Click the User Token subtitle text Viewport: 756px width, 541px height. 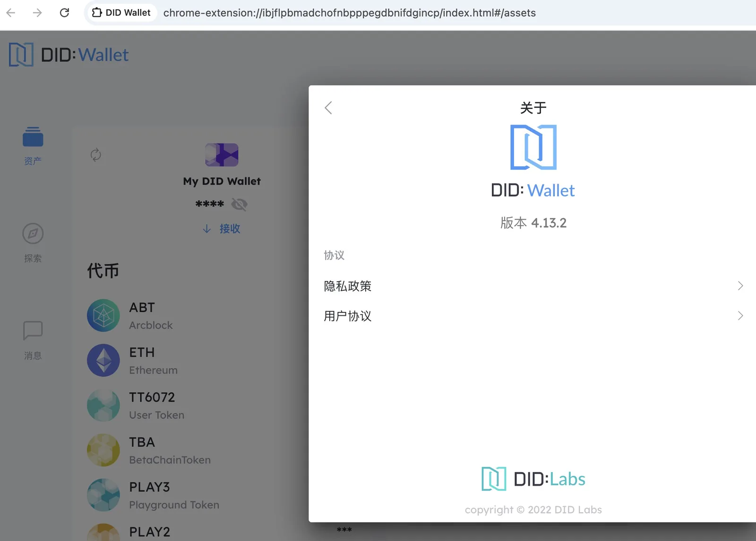tap(156, 415)
